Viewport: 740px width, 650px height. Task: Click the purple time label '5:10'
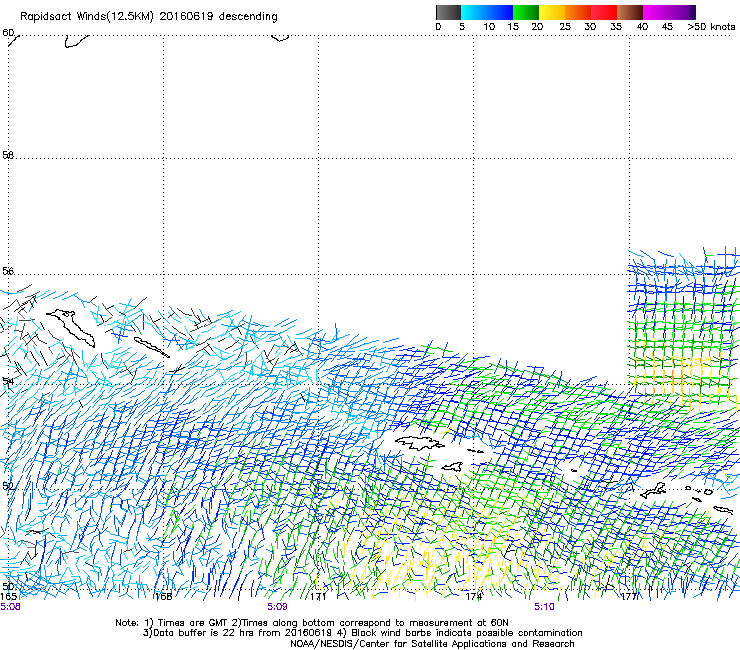pos(544,607)
